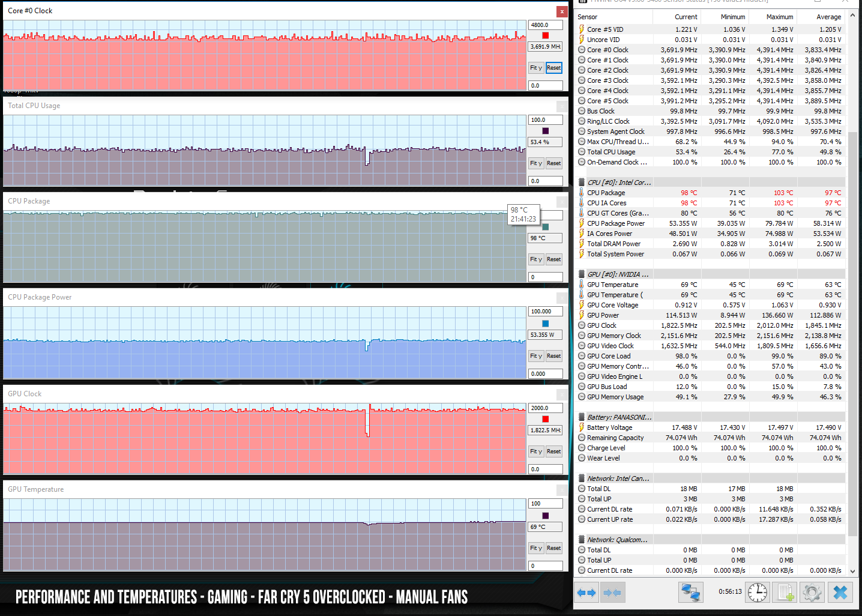
Task: Collapse the Network: Intel Can... sensor group
Action: click(582, 479)
